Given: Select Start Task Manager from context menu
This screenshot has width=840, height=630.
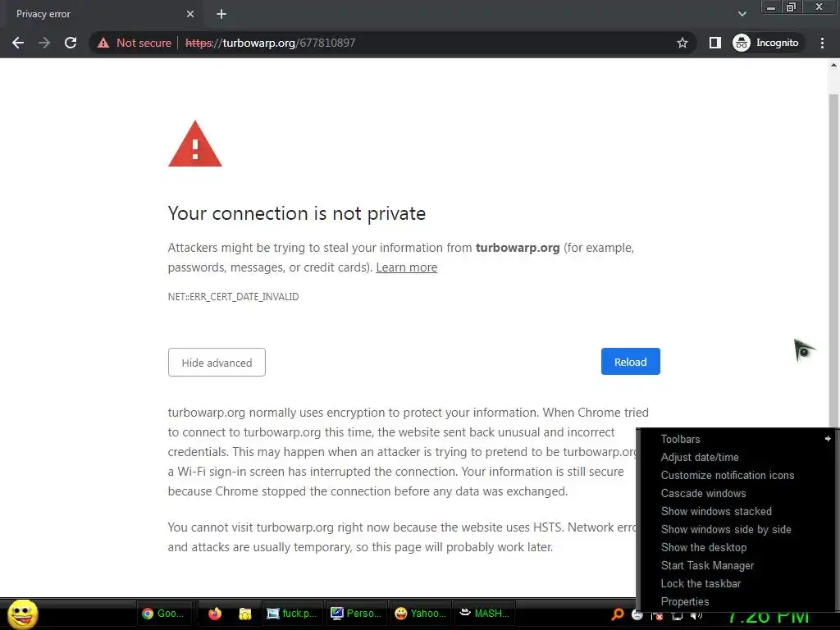Looking at the screenshot, I should [x=707, y=565].
